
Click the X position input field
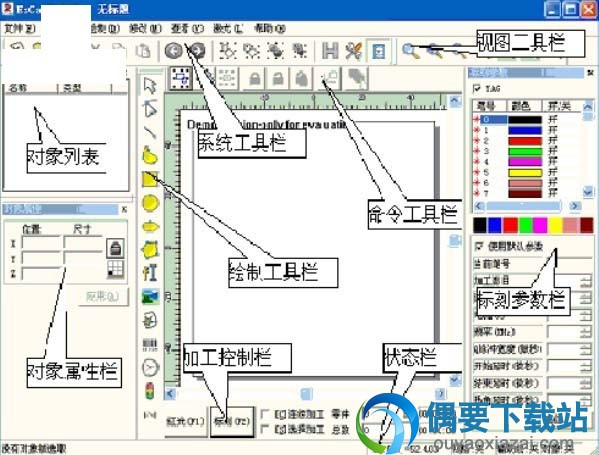pos(42,243)
